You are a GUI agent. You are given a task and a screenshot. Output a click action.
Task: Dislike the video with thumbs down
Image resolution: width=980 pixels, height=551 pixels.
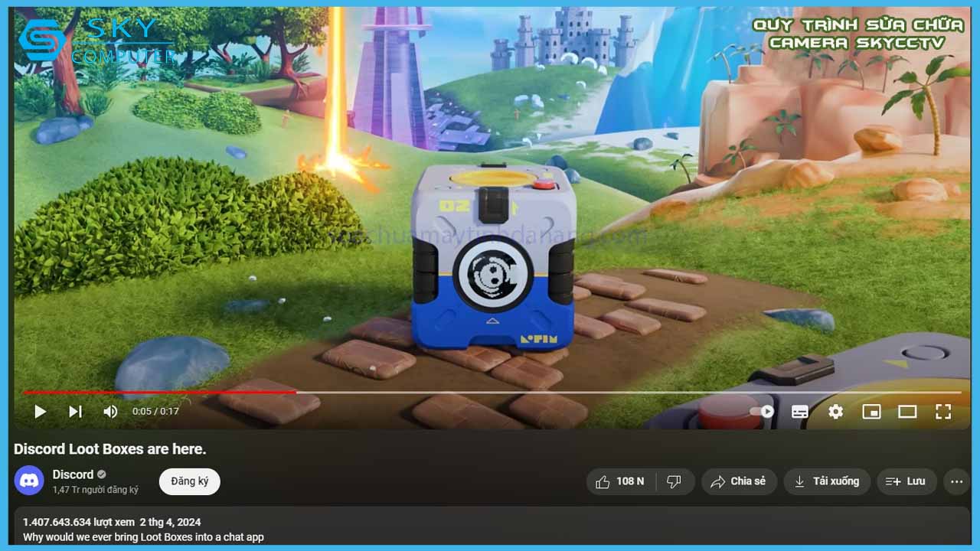click(x=675, y=481)
